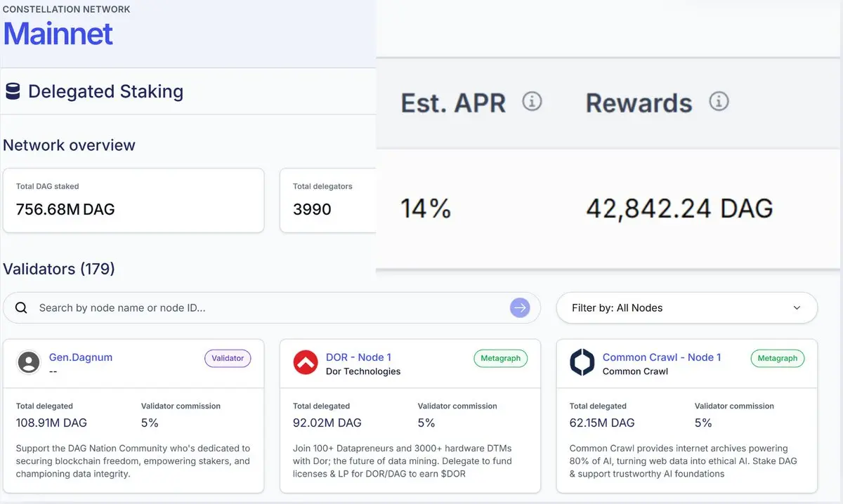The height and width of the screenshot is (504, 843).
Task: Open the Common Crawl - Node 1 link
Action: click(x=662, y=357)
